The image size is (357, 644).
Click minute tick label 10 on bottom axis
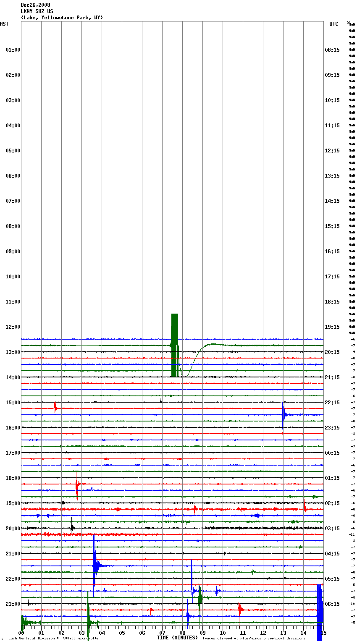[223, 633]
